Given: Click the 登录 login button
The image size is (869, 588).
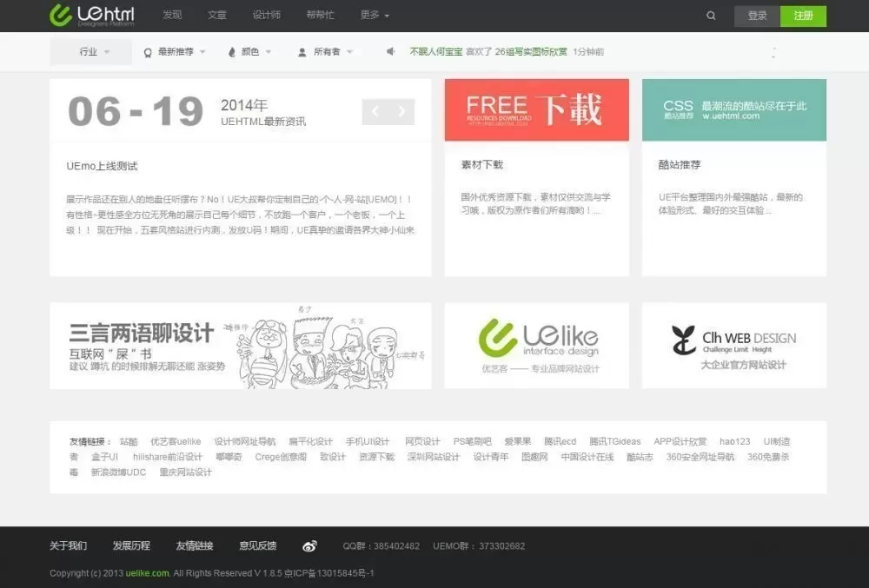Looking at the screenshot, I should click(x=757, y=16).
